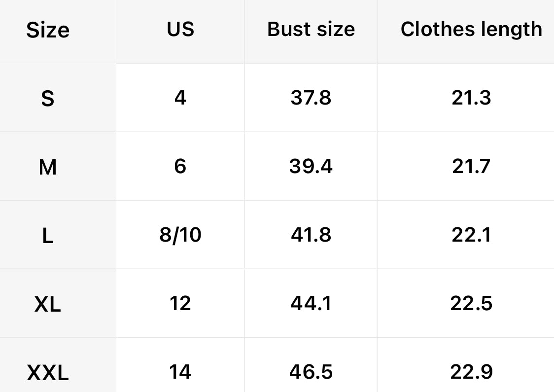The height and width of the screenshot is (392, 554).
Task: Select the Clothes length header
Action: pyautogui.click(x=471, y=30)
